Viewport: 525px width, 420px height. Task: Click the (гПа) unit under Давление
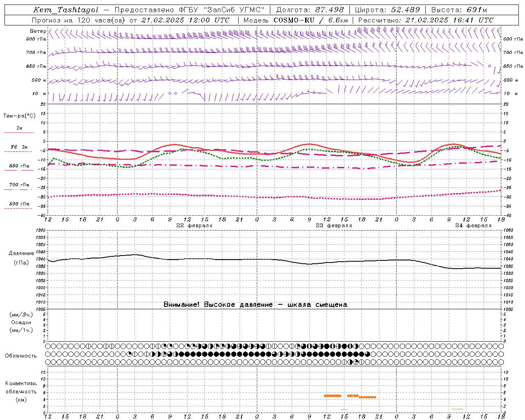click(21, 262)
